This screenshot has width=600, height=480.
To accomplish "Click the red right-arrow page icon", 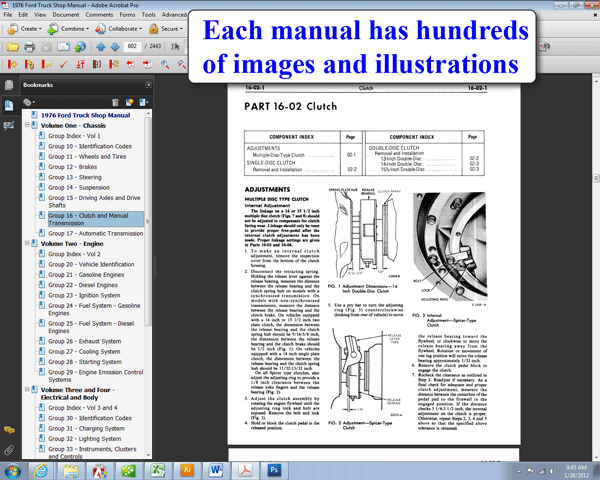I will [147, 64].
